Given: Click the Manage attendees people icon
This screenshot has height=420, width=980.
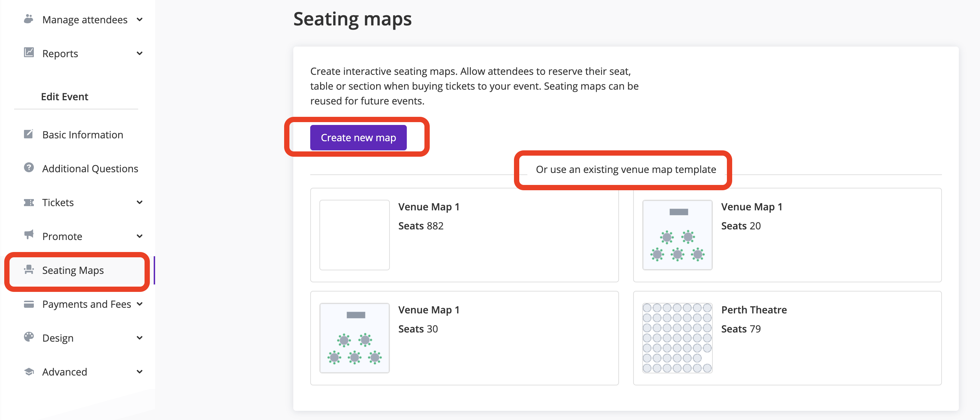Looking at the screenshot, I should click(x=29, y=19).
